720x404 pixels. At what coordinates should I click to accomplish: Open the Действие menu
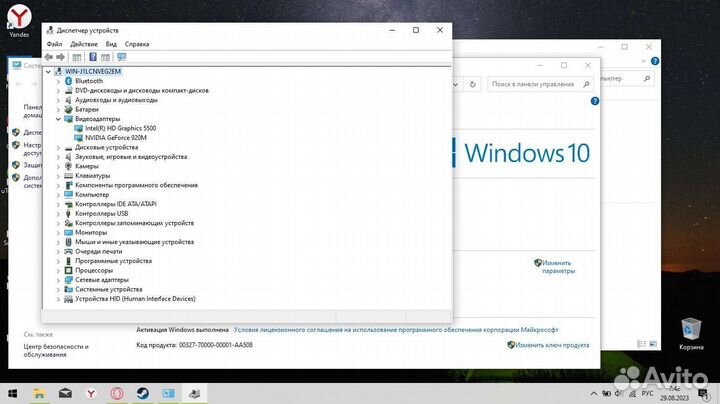click(84, 44)
